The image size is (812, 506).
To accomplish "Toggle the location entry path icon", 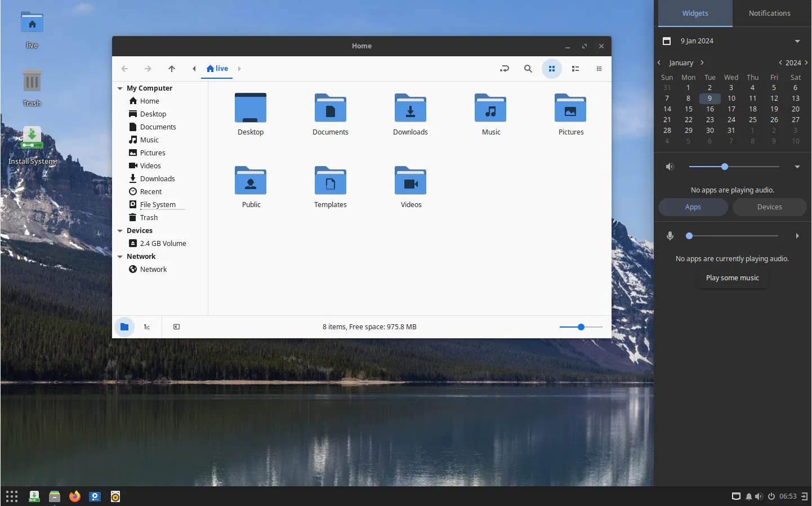I will [x=504, y=69].
